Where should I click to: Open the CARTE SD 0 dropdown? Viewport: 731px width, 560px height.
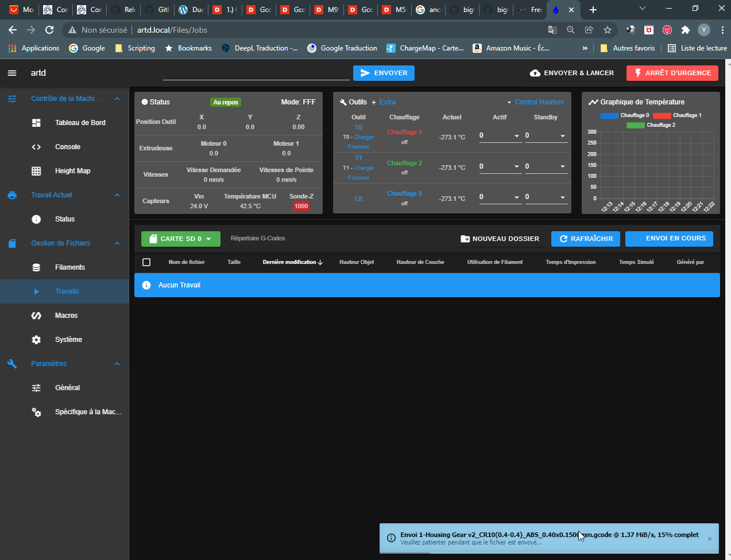tap(181, 239)
